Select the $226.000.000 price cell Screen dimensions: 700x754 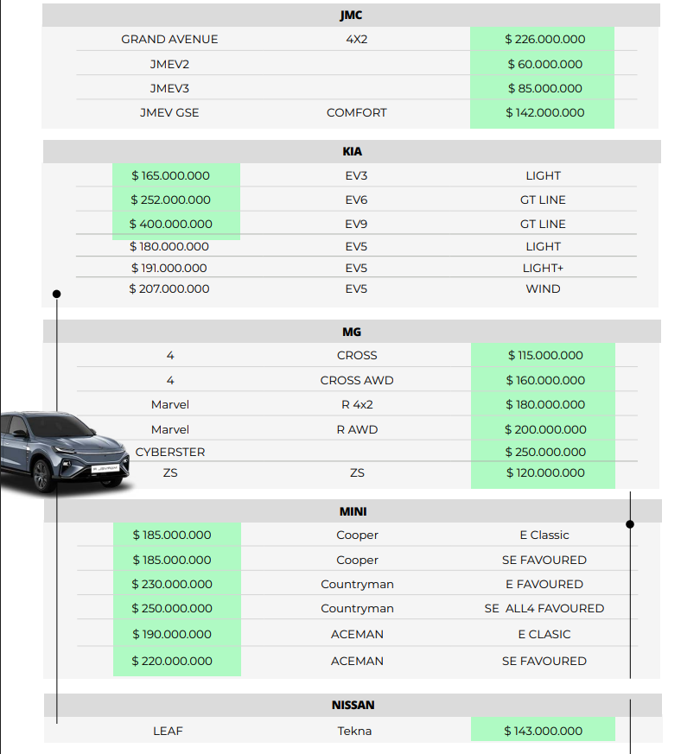(544, 39)
